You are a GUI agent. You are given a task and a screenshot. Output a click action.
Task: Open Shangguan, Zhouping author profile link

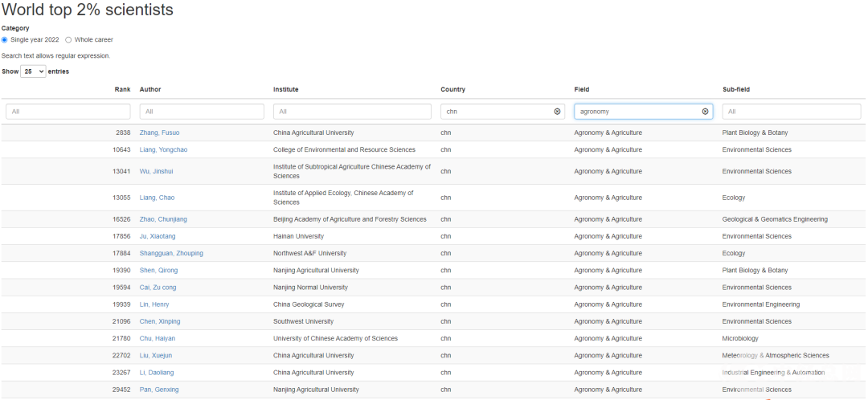point(171,253)
